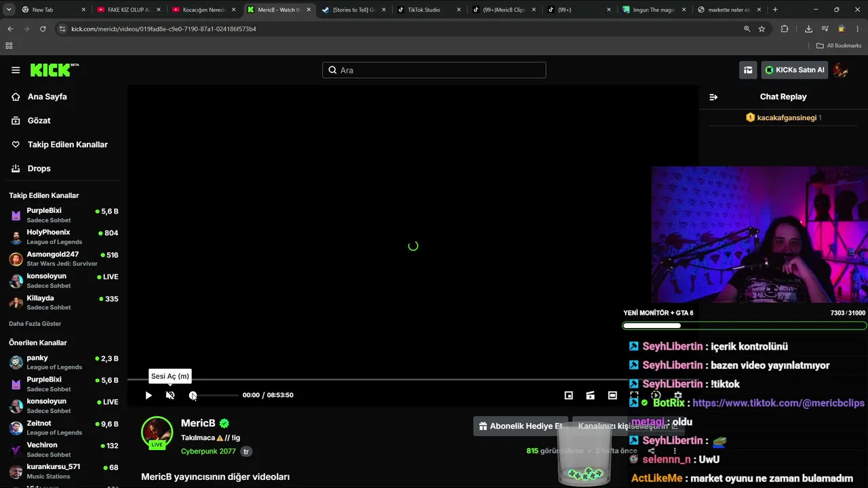Switch to FAKE KIZ OLUP YouTube tab
Image resolution: width=868 pixels, height=488 pixels.
coord(129,9)
